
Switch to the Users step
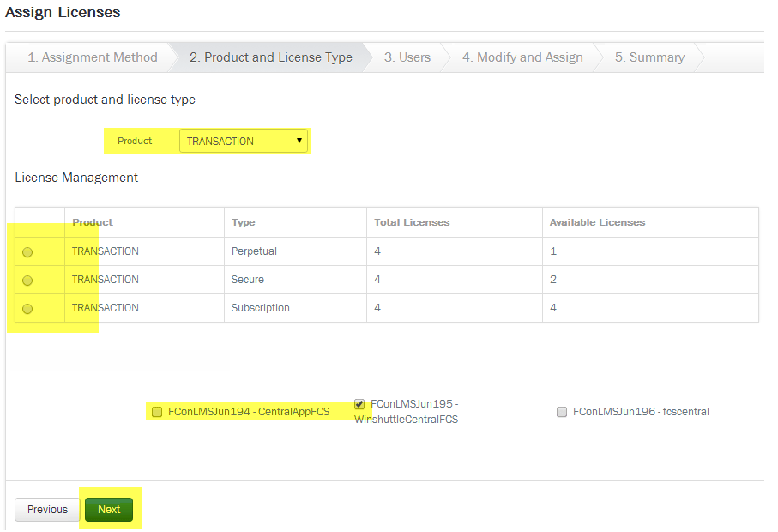point(407,57)
